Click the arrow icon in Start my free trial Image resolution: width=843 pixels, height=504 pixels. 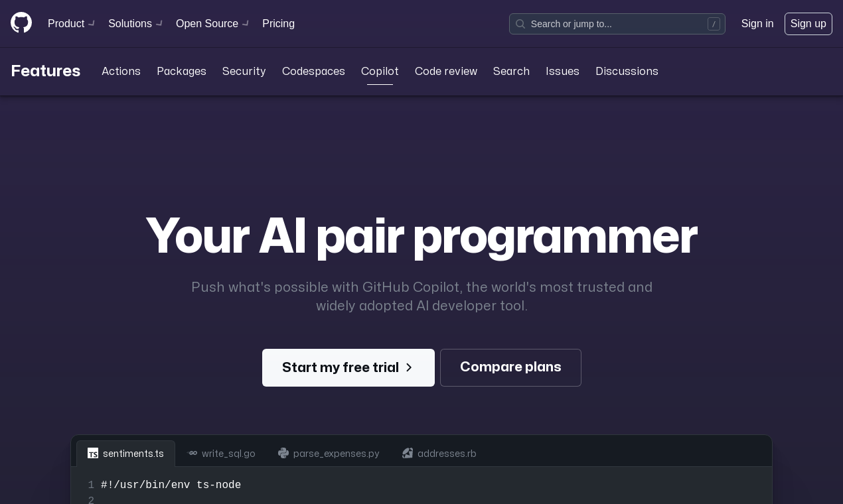click(408, 367)
